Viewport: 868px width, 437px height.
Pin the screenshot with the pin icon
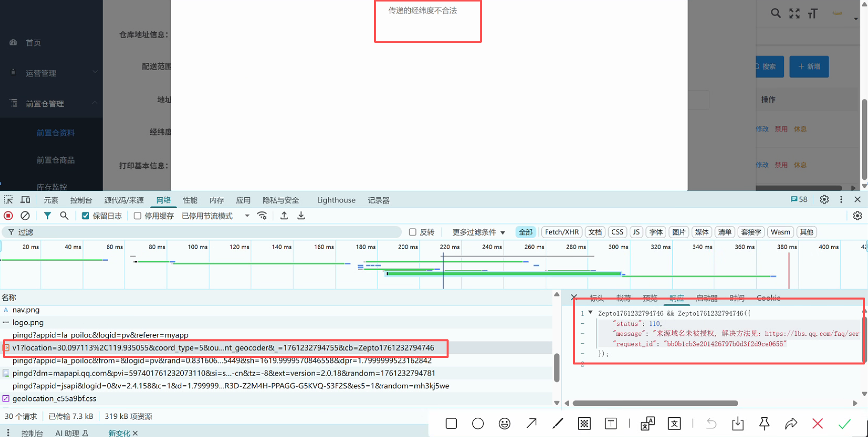[764, 423]
